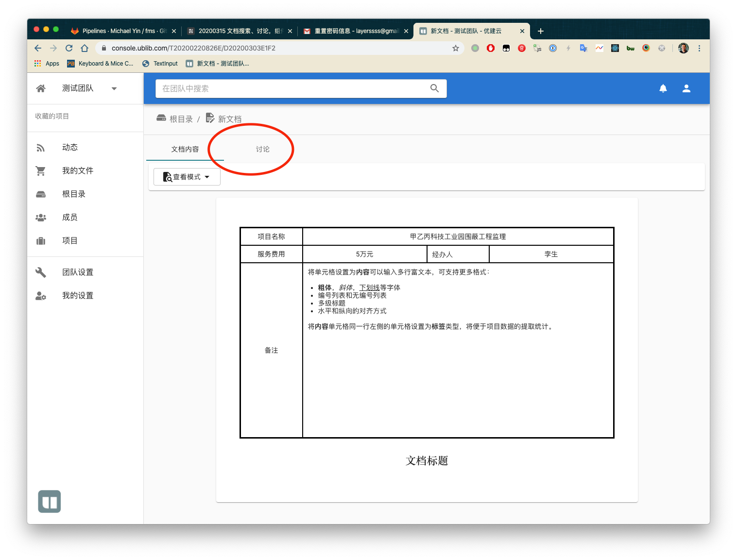Open 动态 feed in sidebar

click(x=69, y=148)
